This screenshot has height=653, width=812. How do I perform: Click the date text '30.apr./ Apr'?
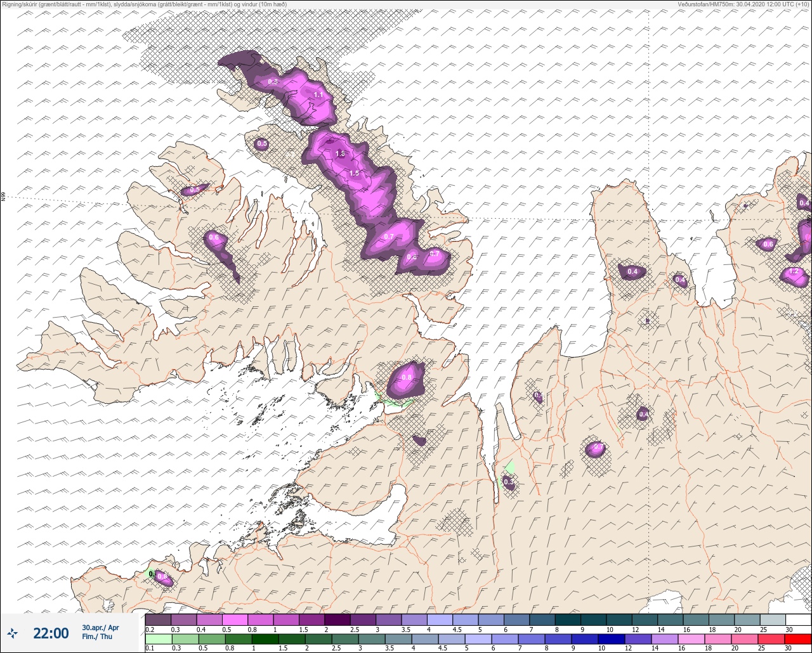(100, 628)
